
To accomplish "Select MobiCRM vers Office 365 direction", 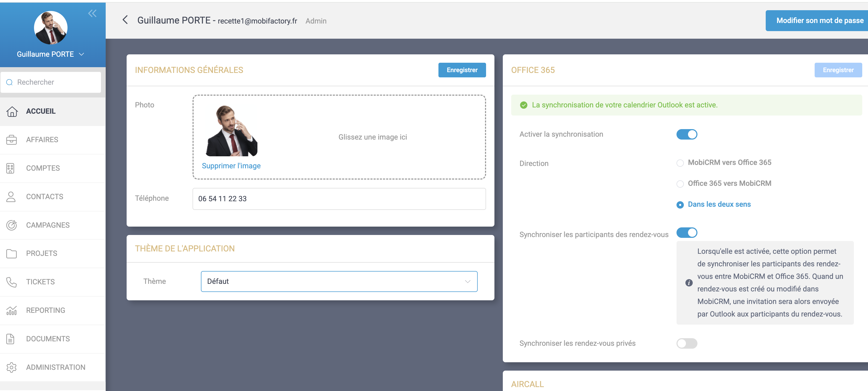I will coord(680,163).
